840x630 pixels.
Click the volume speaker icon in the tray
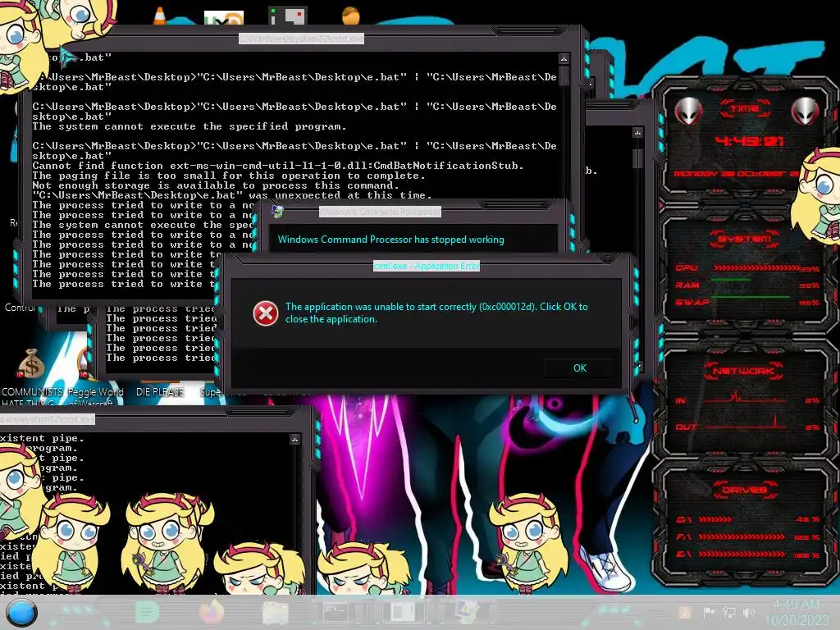pyautogui.click(x=749, y=613)
